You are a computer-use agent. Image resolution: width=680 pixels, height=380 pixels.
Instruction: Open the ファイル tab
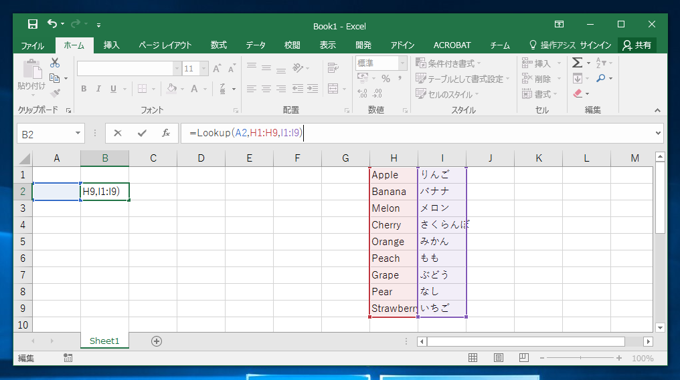(x=33, y=45)
